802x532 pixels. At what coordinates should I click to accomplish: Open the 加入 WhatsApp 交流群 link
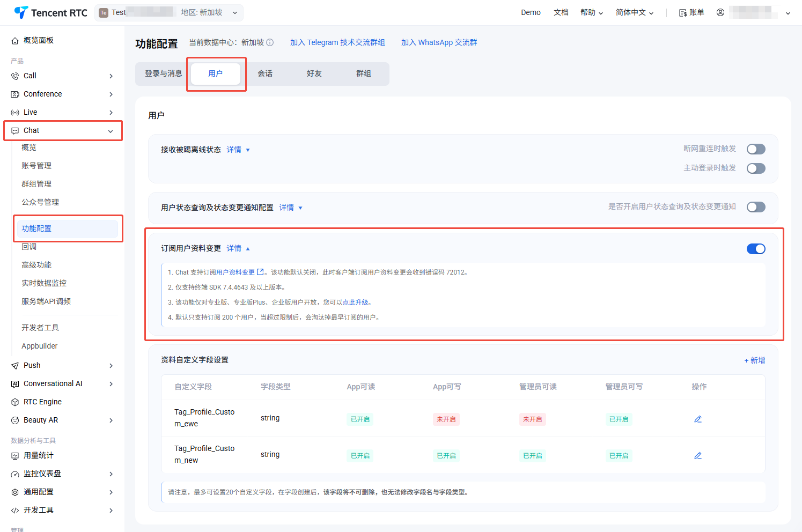click(439, 42)
